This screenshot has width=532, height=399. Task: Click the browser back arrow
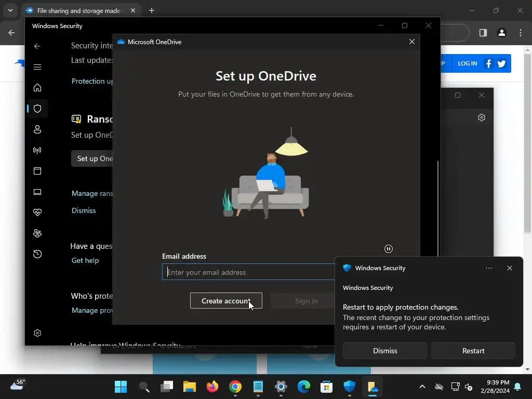click(11, 33)
